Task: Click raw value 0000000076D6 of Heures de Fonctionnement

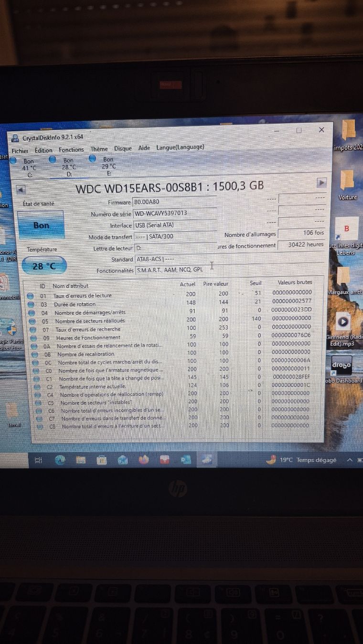Action: 292,335
